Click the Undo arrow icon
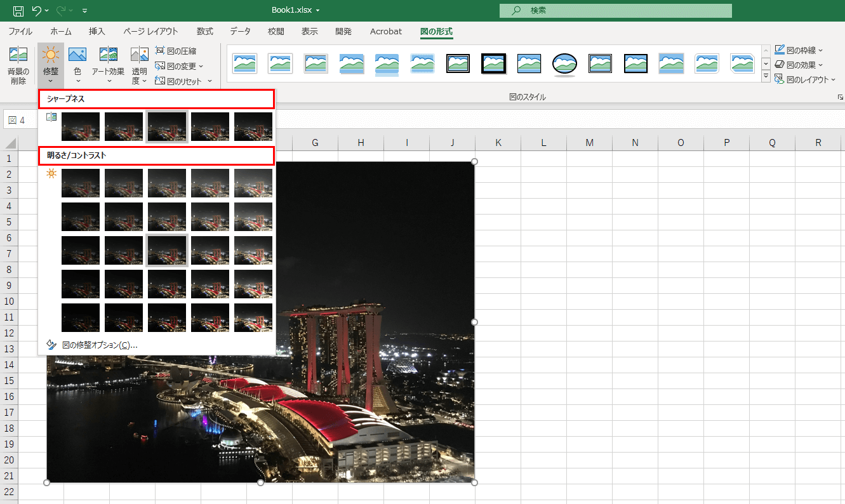Screen dimensions: 845x504 [x=37, y=10]
